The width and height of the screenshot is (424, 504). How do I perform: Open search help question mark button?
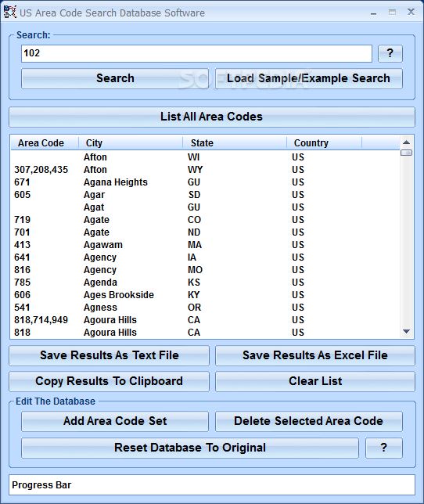(x=390, y=53)
